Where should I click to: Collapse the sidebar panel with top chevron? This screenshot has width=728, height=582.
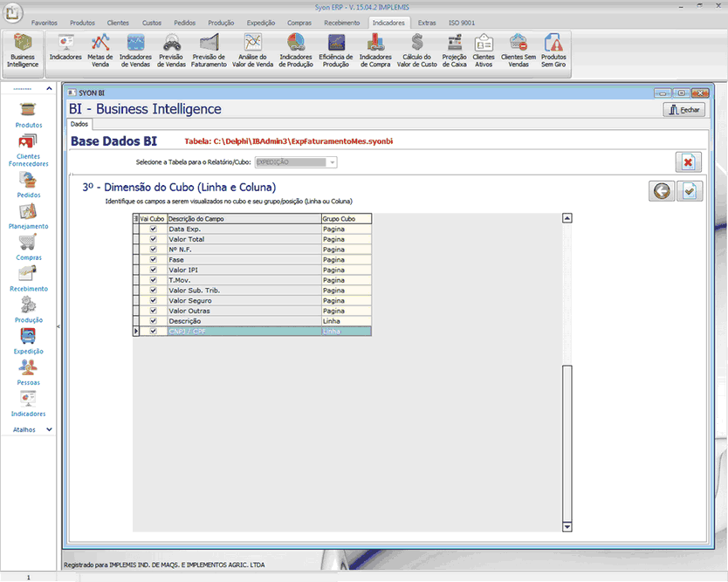49,88
